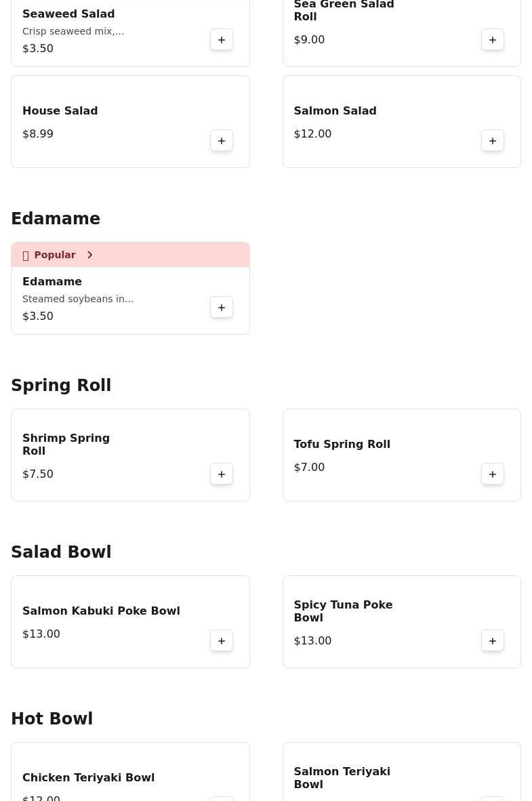Viewport: 532px width, 801px height.
Task: Add Salmon Kabuki Poke Bowl to order
Action: coord(222,641)
